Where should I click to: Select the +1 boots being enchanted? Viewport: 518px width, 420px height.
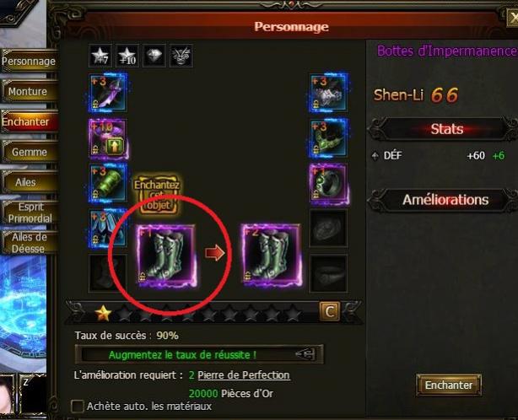click(x=166, y=255)
